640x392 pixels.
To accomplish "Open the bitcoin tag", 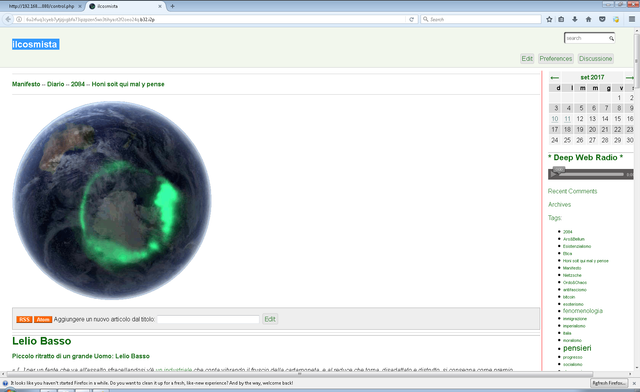I will (x=569, y=297).
